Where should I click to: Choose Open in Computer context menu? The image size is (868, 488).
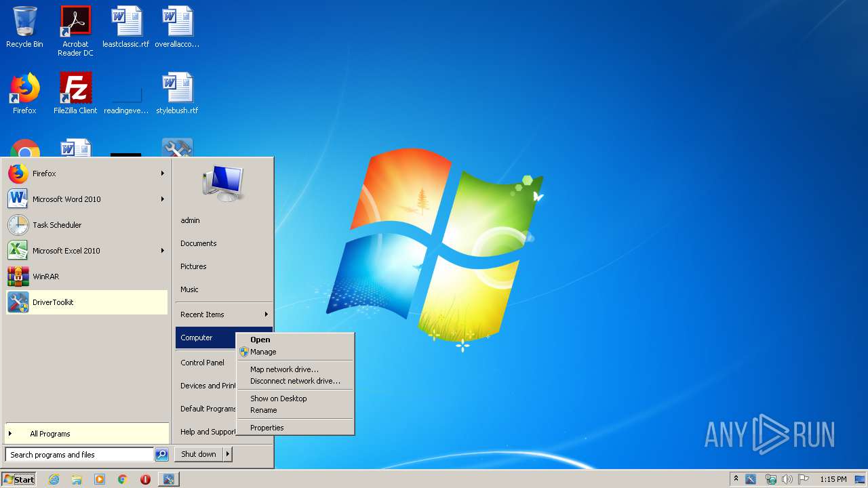pos(295,340)
